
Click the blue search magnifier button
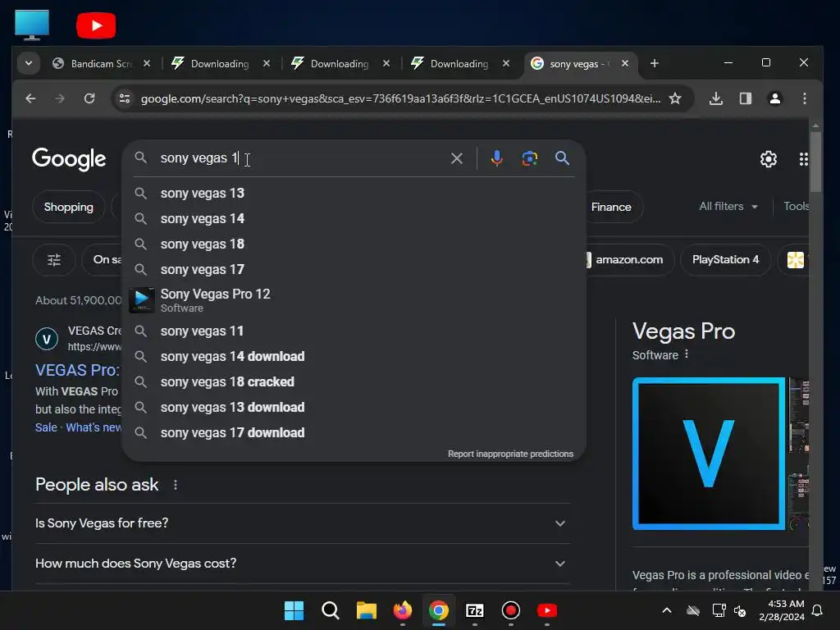pyautogui.click(x=562, y=158)
